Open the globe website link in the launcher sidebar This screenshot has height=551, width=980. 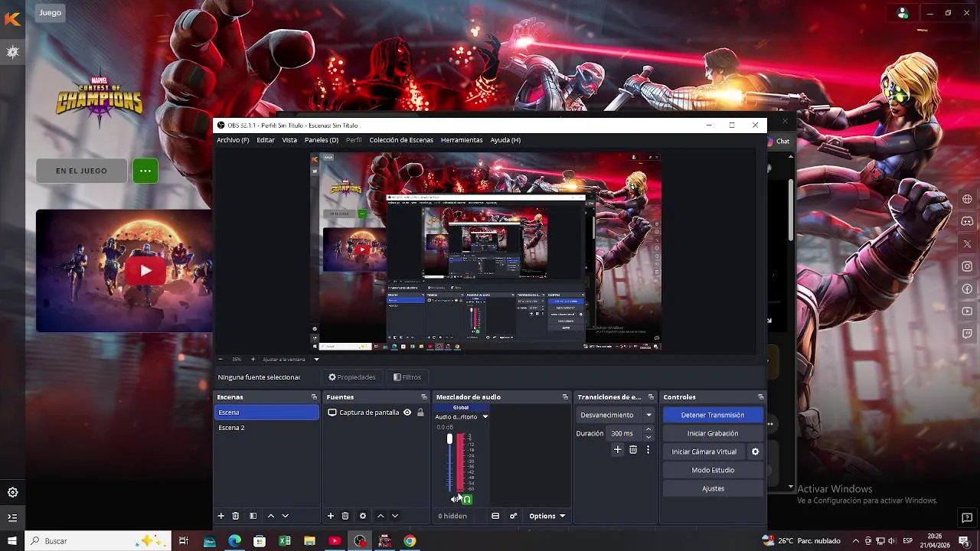968,199
